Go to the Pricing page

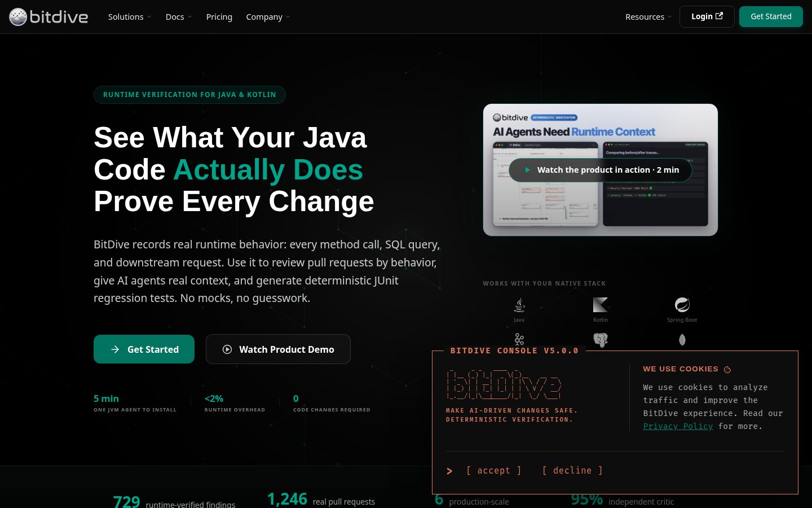tap(219, 17)
